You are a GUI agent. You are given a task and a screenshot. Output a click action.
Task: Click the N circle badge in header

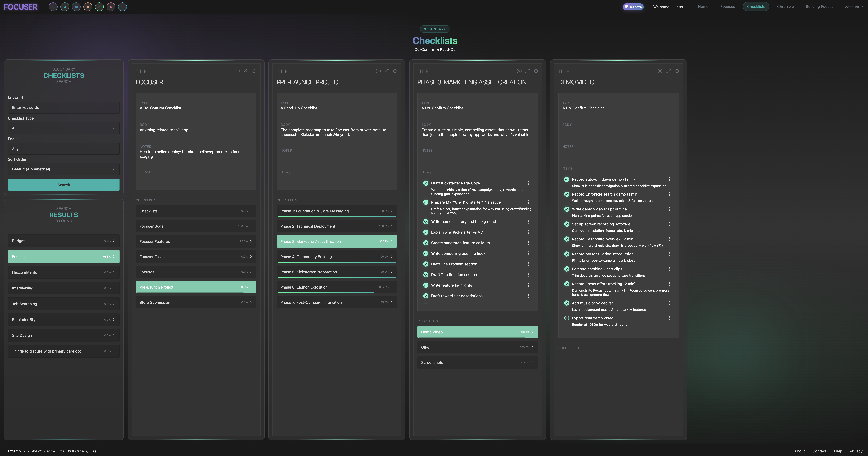click(99, 7)
